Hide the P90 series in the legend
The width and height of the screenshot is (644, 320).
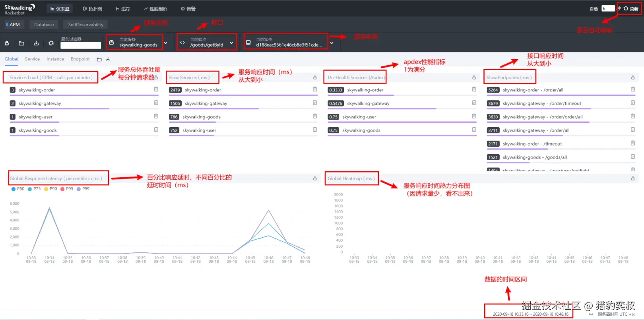click(50, 189)
